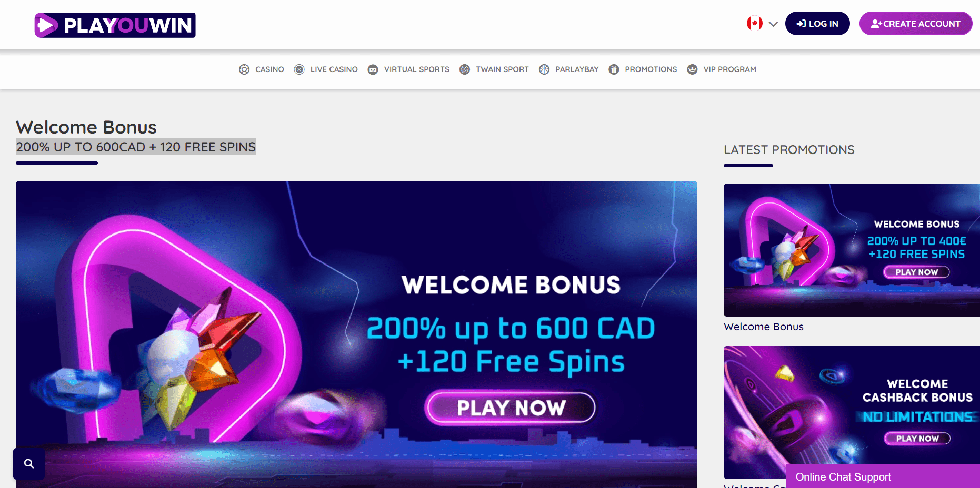Click the Virtual Sports icon
The image size is (980, 488).
[x=373, y=69]
